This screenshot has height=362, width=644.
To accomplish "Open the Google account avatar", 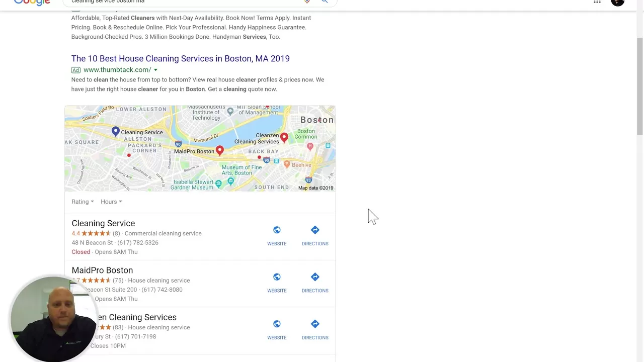I will 618,3.
